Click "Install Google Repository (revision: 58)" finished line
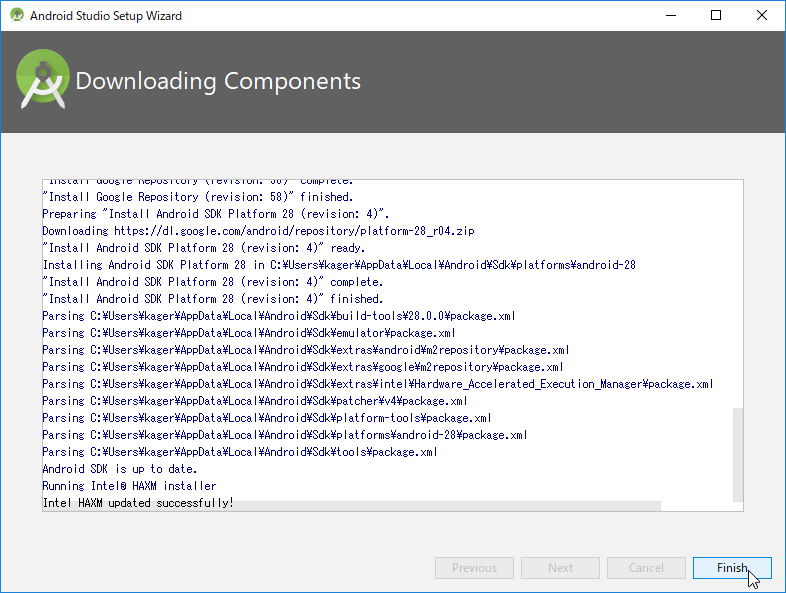Screen dimensions: 786x593 [x=198, y=196]
